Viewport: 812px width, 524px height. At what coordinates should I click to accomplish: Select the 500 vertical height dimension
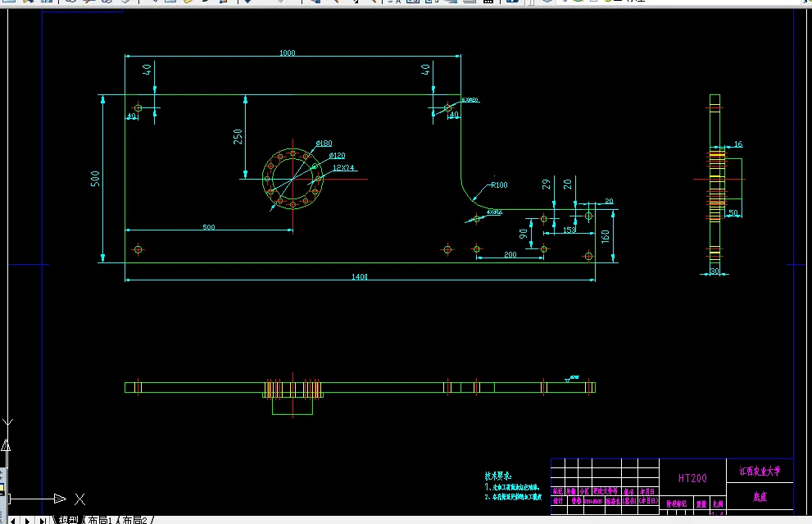click(95, 179)
